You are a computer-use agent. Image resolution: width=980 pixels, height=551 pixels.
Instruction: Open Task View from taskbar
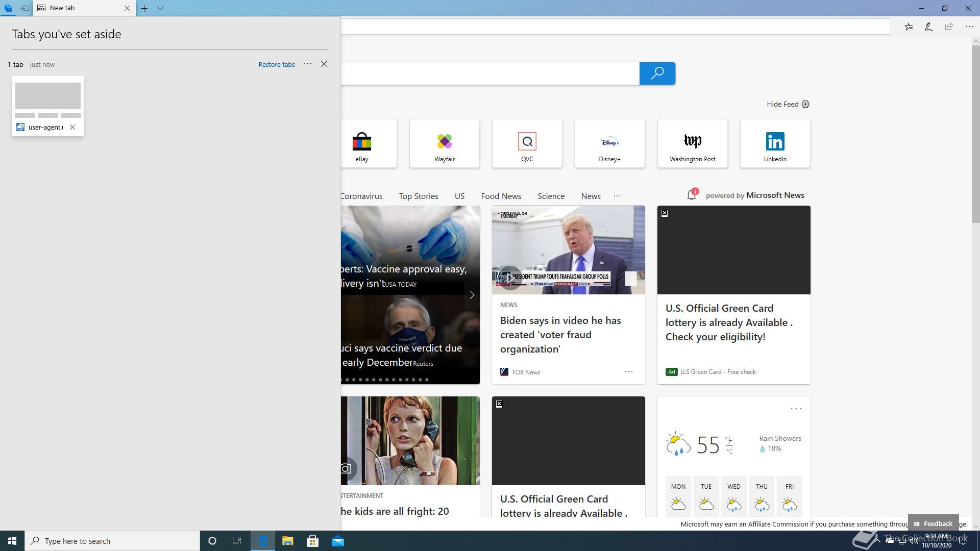coord(237,541)
